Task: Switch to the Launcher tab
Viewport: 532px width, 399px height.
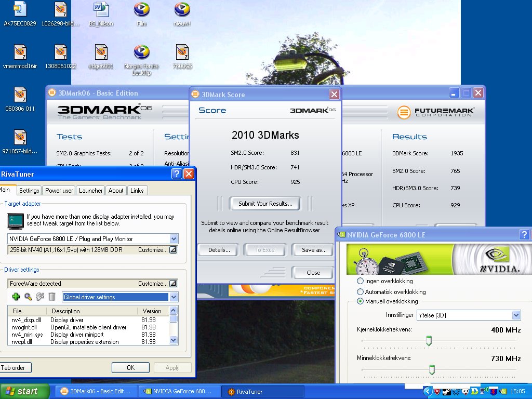Action: click(x=90, y=191)
